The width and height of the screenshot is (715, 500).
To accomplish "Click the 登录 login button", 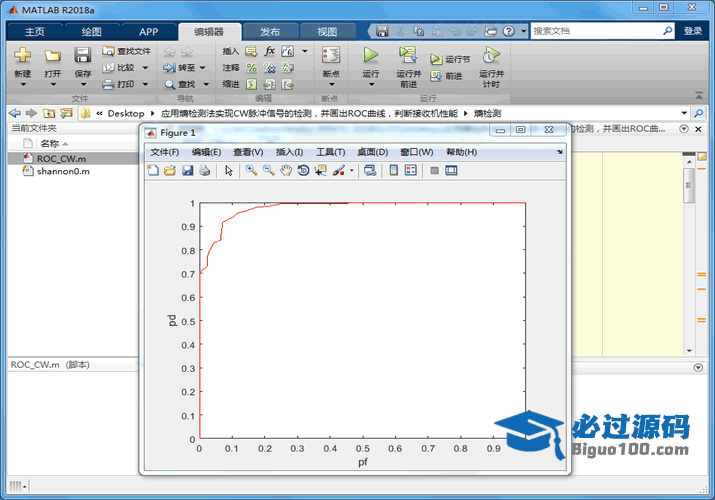I will (693, 31).
